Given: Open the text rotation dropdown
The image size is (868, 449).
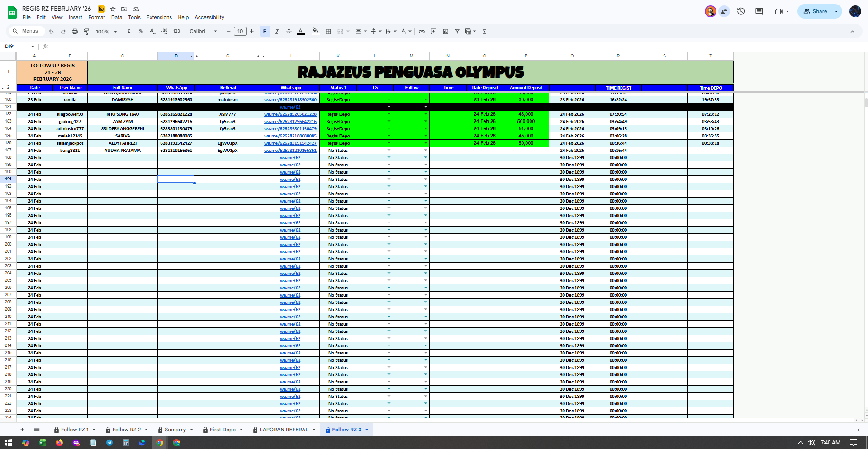Looking at the screenshot, I should [x=406, y=32].
